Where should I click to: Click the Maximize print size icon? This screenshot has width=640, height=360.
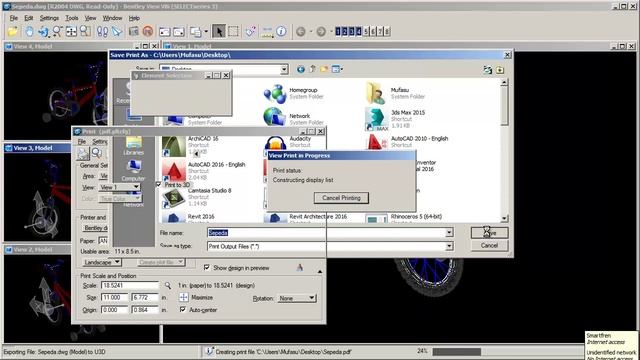(184, 297)
